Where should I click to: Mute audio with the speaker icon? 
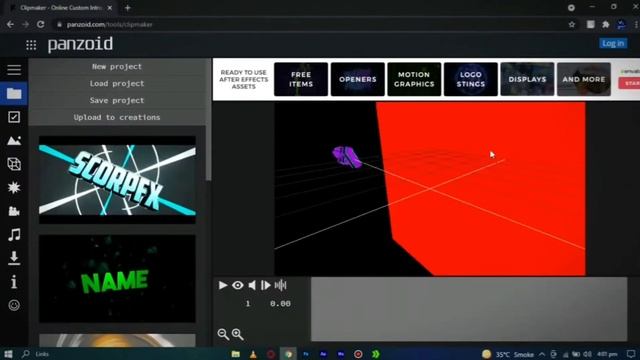(x=252, y=285)
